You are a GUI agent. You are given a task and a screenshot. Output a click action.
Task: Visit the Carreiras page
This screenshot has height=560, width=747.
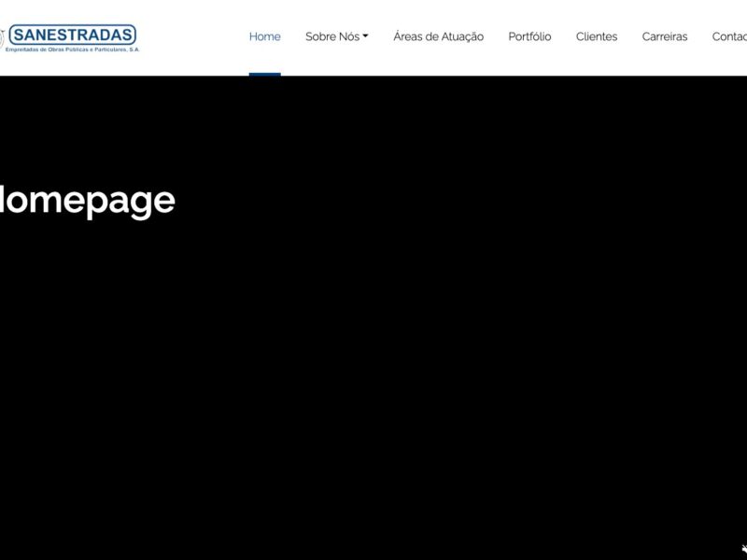[x=665, y=36]
